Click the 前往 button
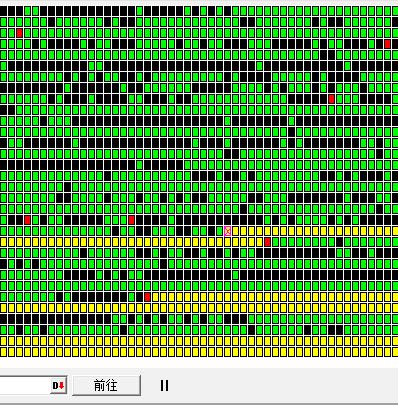 106,385
